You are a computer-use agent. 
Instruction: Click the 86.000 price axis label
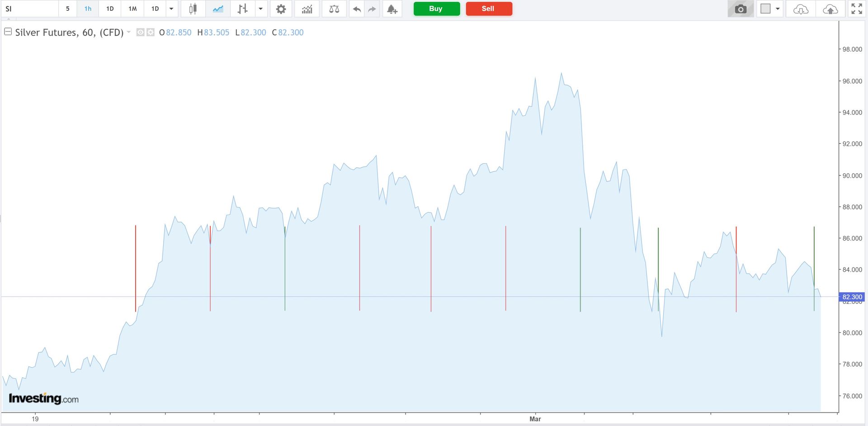852,238
